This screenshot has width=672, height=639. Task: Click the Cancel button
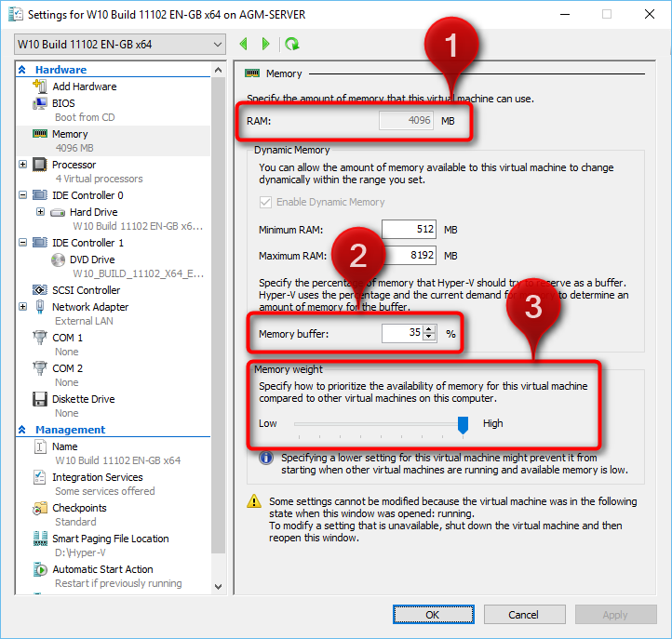pos(524,615)
